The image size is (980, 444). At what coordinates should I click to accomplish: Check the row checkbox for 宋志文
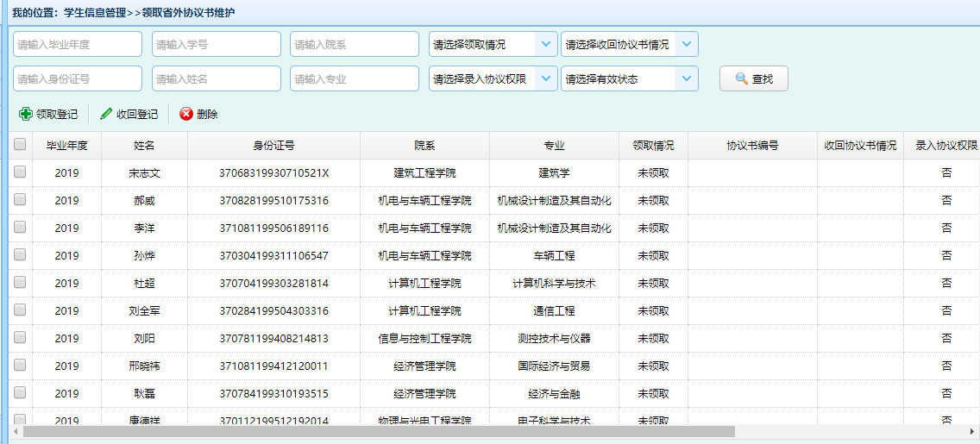coord(20,172)
